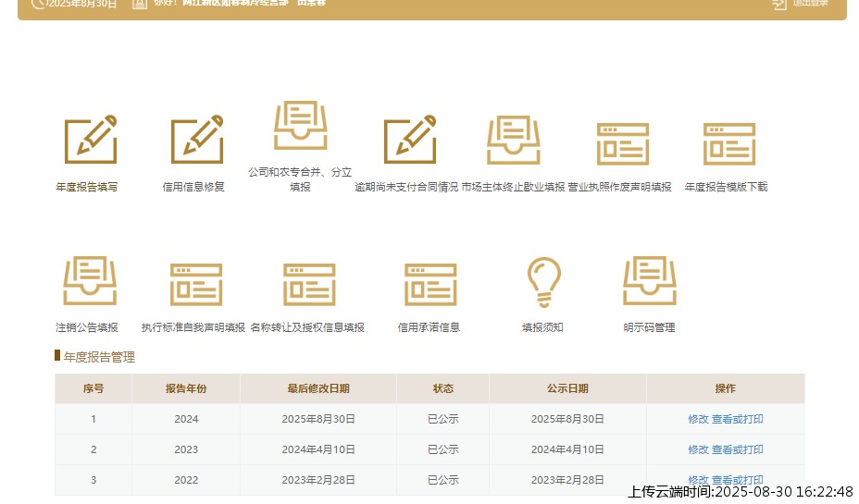
Task: Click 查看或打印 for the 2024 report
Action: 738,419
